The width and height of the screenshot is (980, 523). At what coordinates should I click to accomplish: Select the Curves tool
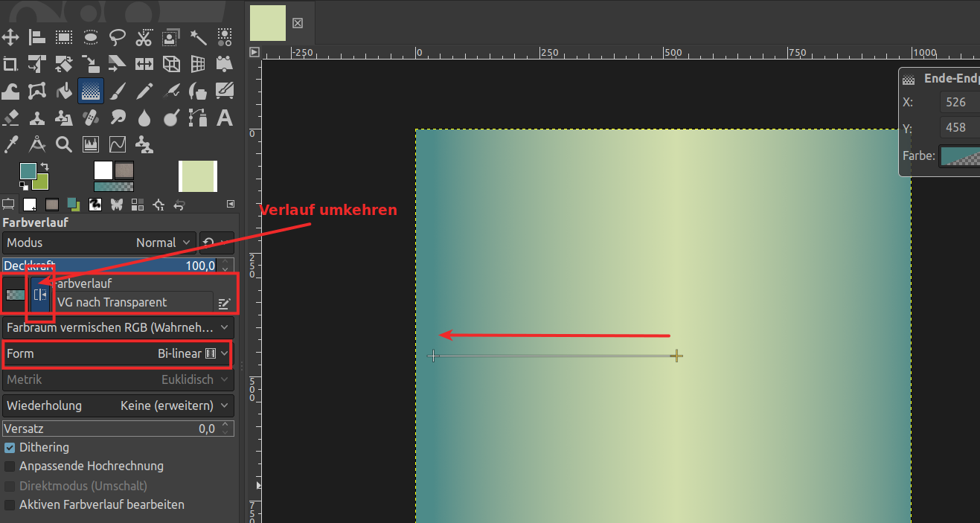coord(118,144)
